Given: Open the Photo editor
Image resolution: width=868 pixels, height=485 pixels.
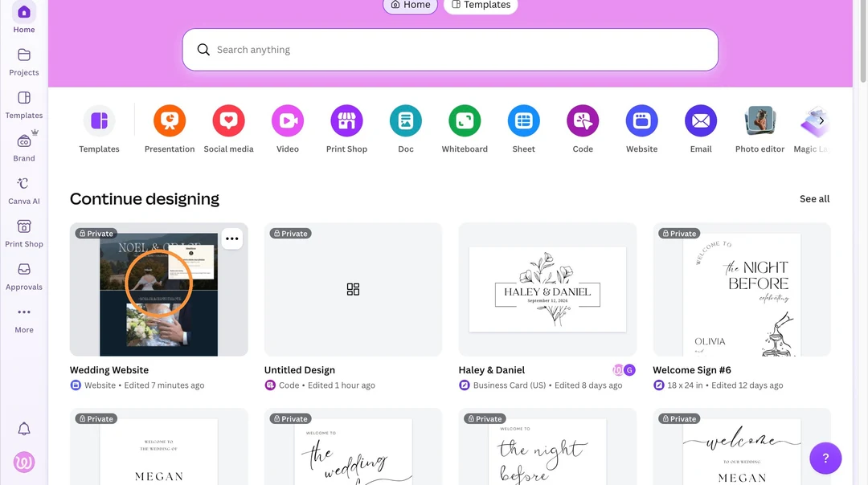Looking at the screenshot, I should 759,120.
